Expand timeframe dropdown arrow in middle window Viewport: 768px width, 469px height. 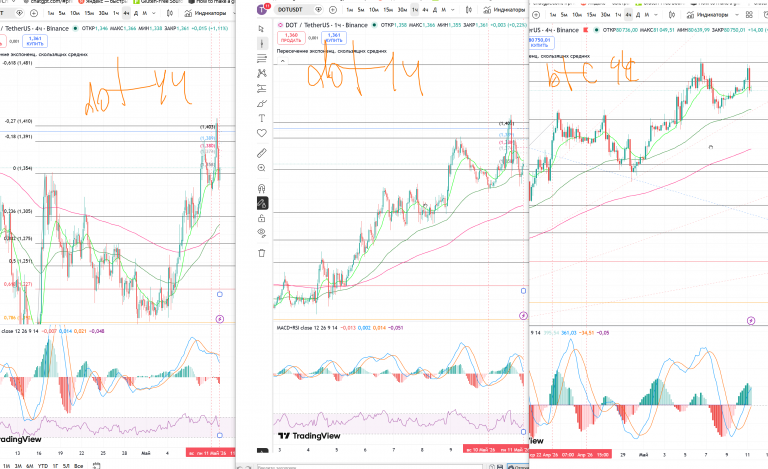click(x=453, y=9)
